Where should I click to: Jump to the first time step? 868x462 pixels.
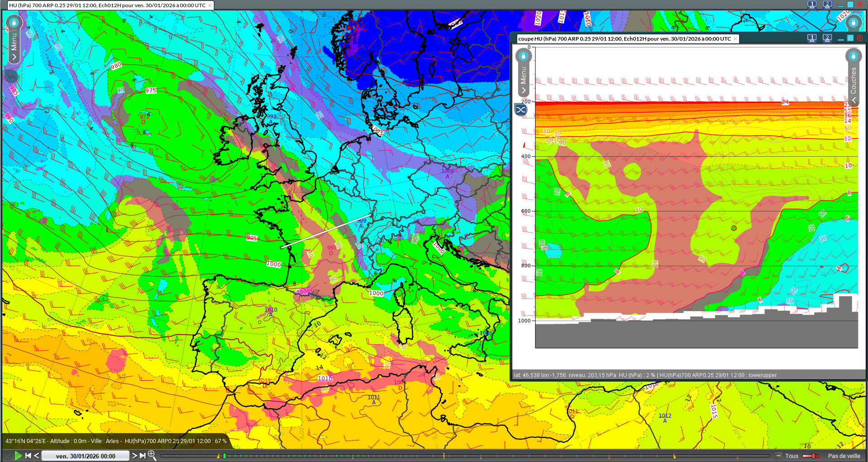click(x=28, y=456)
